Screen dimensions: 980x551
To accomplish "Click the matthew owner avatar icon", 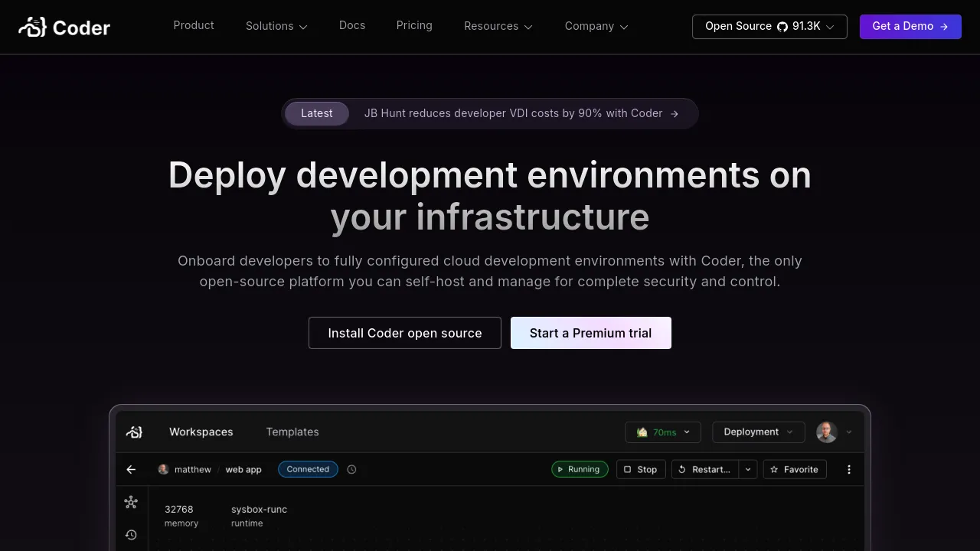I will click(x=163, y=469).
